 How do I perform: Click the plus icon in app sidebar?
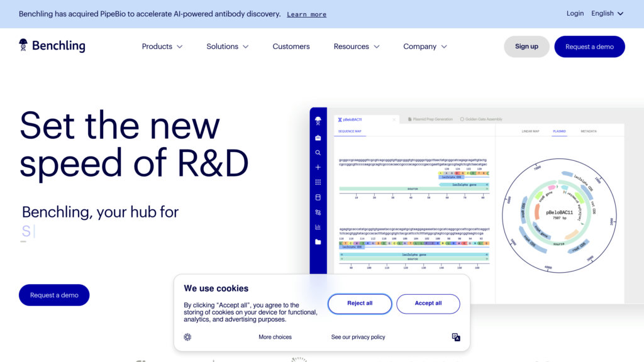click(318, 167)
